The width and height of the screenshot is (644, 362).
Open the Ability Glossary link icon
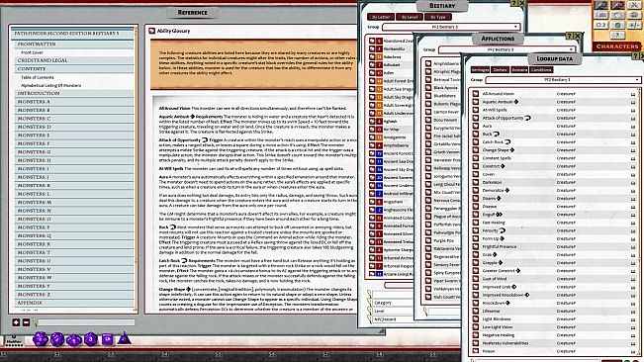pyautogui.click(x=152, y=31)
